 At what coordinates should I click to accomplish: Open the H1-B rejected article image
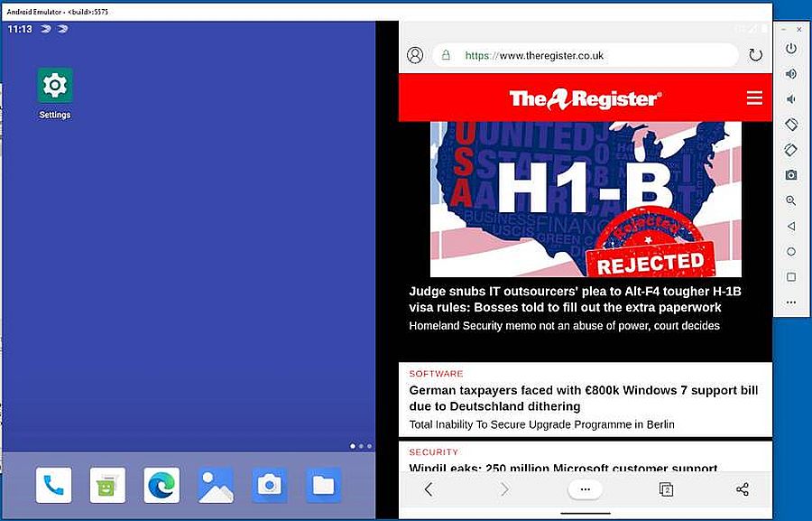pos(586,199)
